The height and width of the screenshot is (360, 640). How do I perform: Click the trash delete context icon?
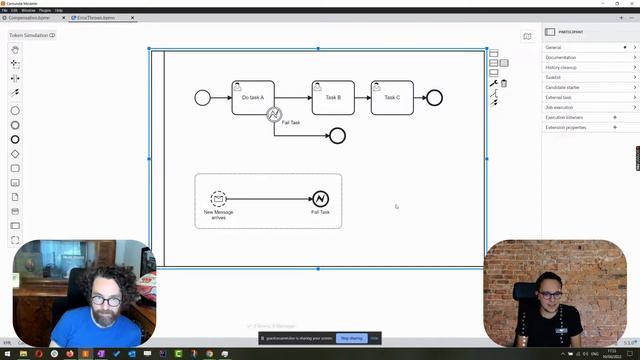504,83
